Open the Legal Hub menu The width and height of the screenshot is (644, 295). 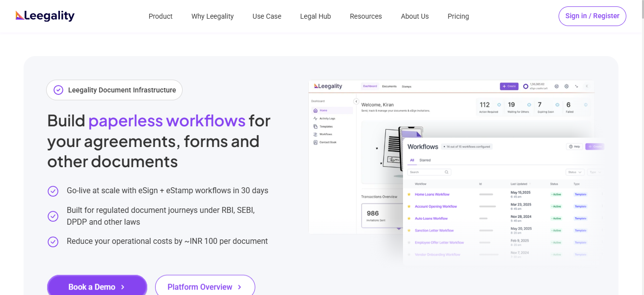pos(316,16)
